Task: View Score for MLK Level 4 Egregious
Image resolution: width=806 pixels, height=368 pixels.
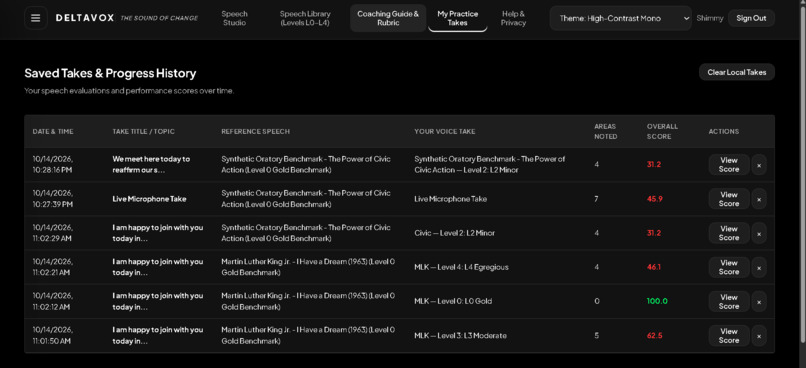Action: pos(729,267)
